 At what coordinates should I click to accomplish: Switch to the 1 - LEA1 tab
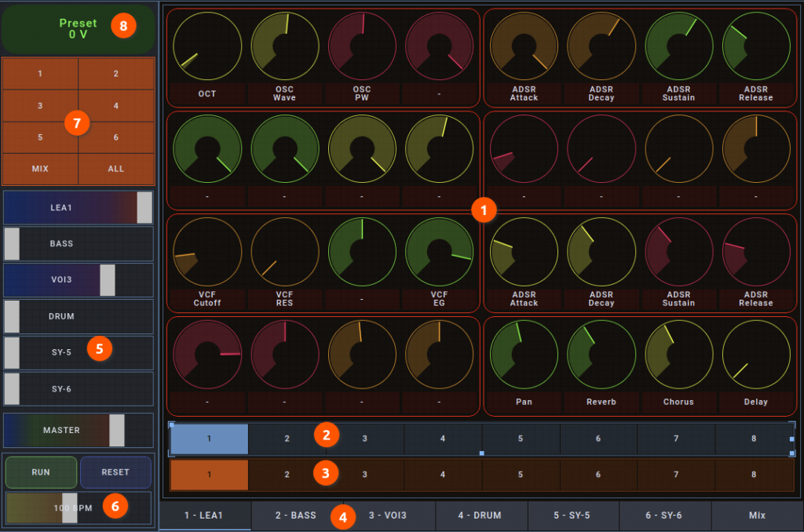click(x=205, y=516)
